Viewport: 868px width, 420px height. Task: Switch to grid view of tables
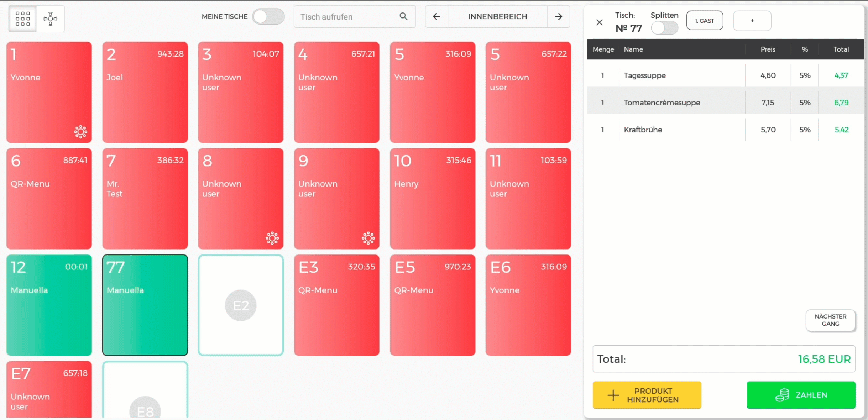click(22, 19)
